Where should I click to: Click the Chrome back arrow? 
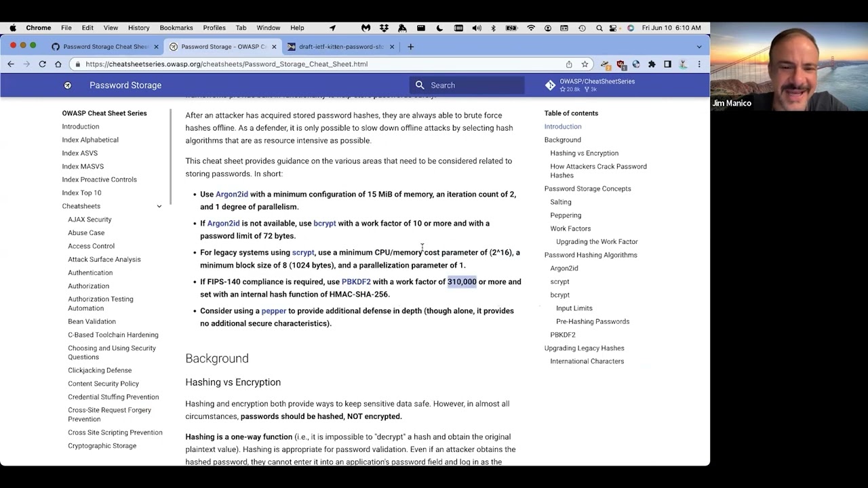tap(11, 64)
